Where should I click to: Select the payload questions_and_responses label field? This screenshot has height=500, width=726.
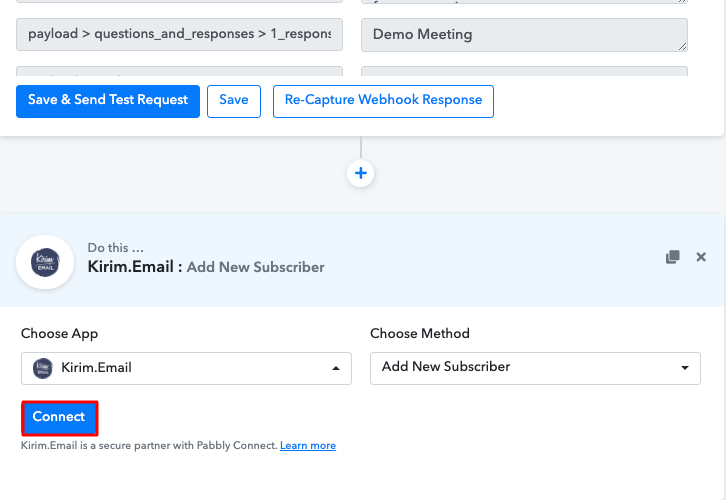click(179, 34)
